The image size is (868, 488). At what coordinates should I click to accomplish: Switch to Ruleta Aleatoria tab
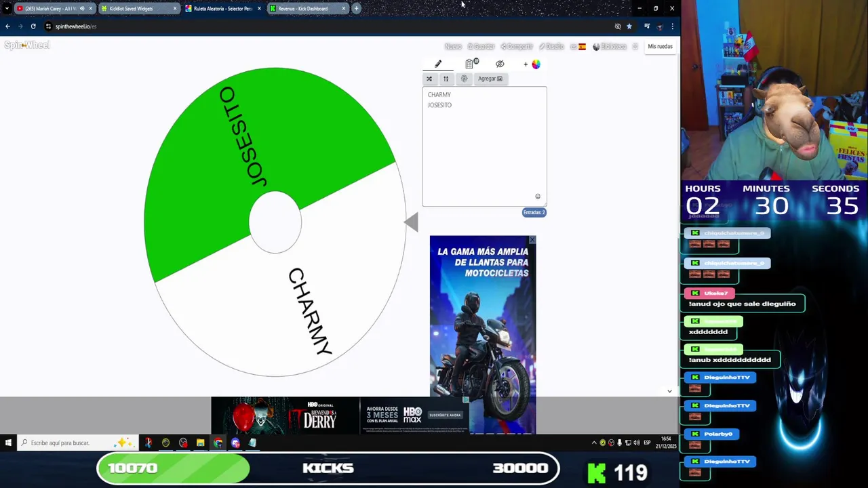(222, 9)
